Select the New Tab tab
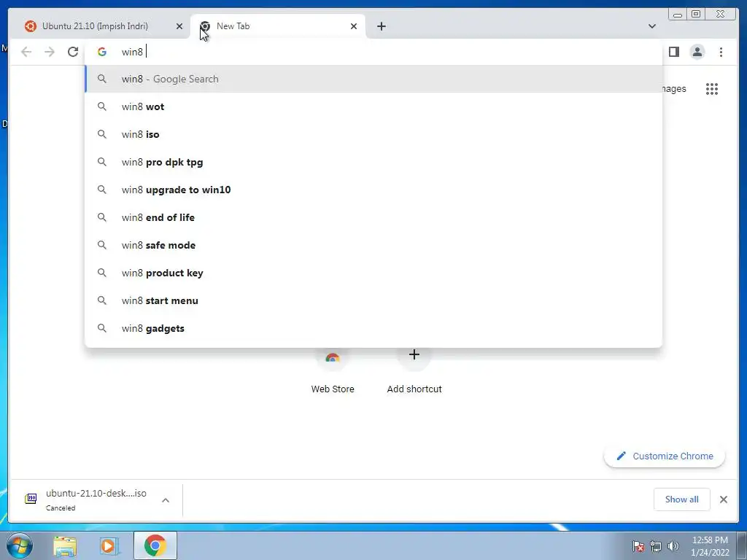Viewport: 747px width, 560px height. (278, 26)
